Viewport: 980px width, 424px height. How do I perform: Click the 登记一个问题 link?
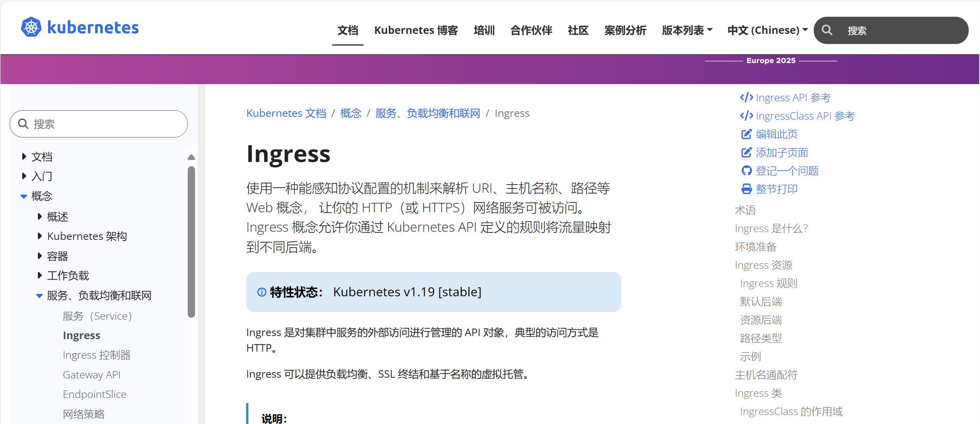pyautogui.click(x=787, y=171)
